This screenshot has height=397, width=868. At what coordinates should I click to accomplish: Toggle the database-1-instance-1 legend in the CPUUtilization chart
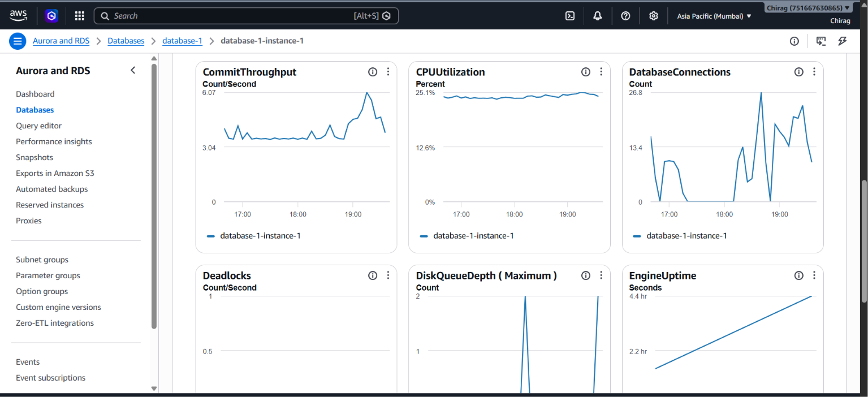pos(467,236)
